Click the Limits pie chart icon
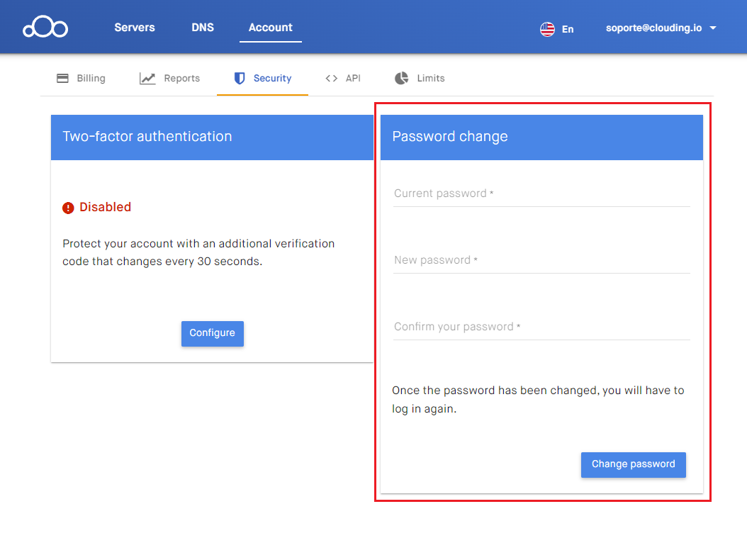 pos(402,78)
